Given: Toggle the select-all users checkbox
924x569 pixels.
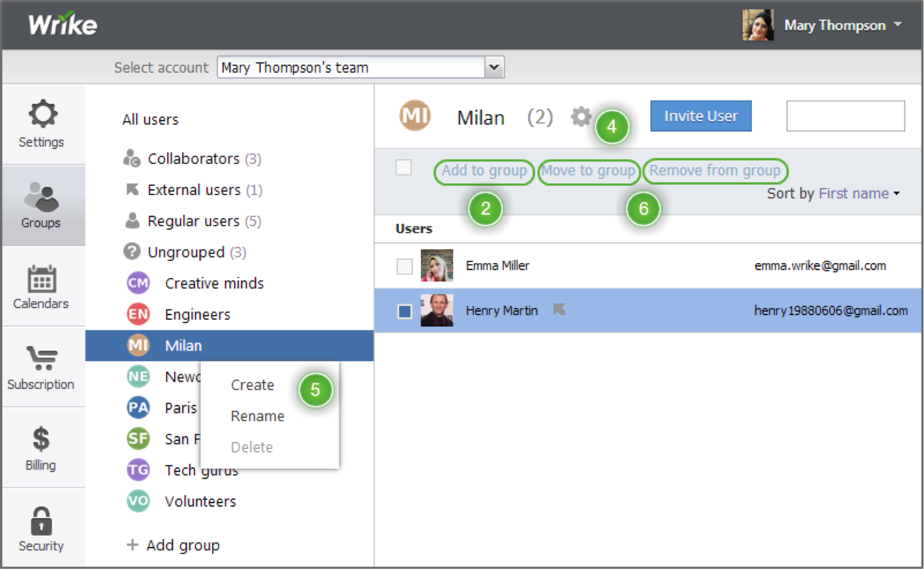Looking at the screenshot, I should click(404, 167).
